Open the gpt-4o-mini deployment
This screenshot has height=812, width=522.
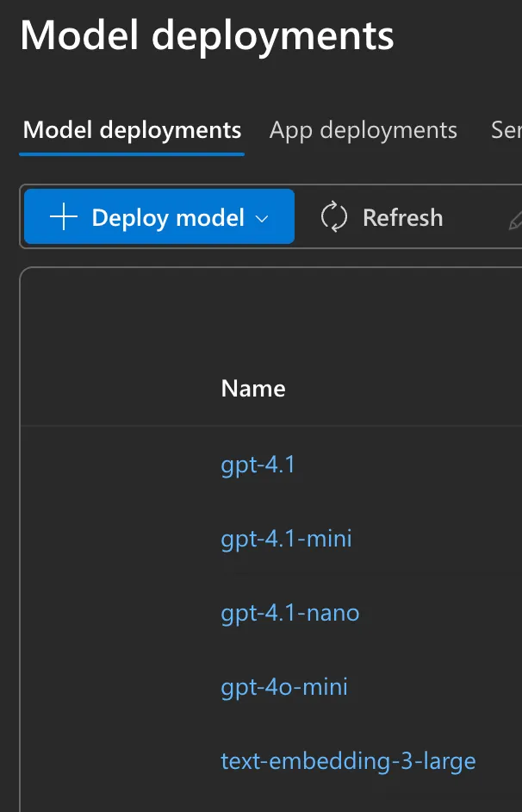[x=284, y=686]
